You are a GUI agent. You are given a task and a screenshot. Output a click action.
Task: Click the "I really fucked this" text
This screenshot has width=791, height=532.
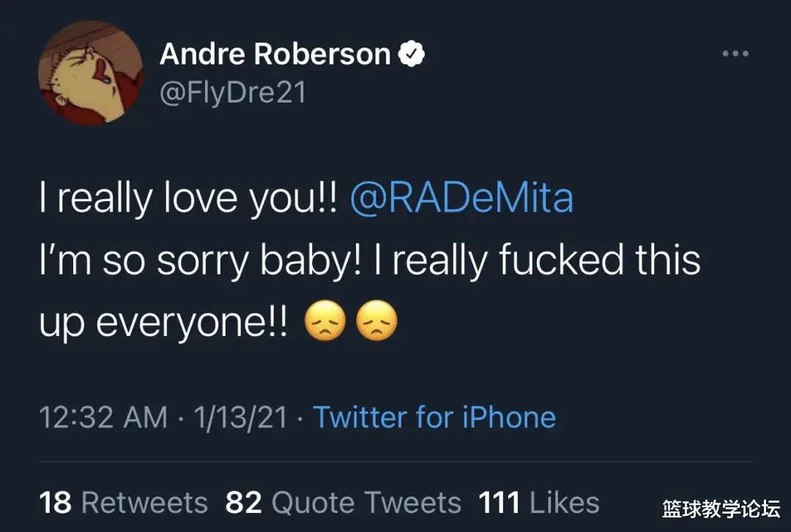[536, 261]
